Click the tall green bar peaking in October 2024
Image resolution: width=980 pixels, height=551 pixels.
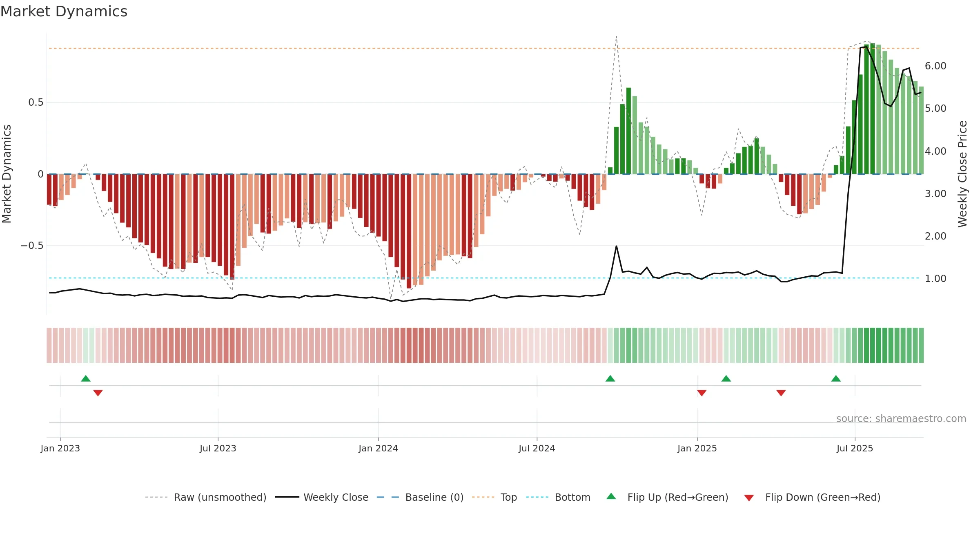629,131
